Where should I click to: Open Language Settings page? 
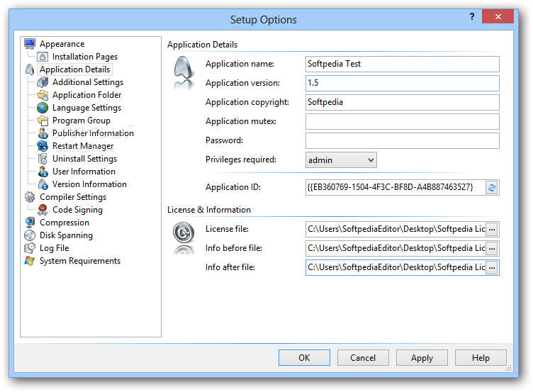[86, 108]
